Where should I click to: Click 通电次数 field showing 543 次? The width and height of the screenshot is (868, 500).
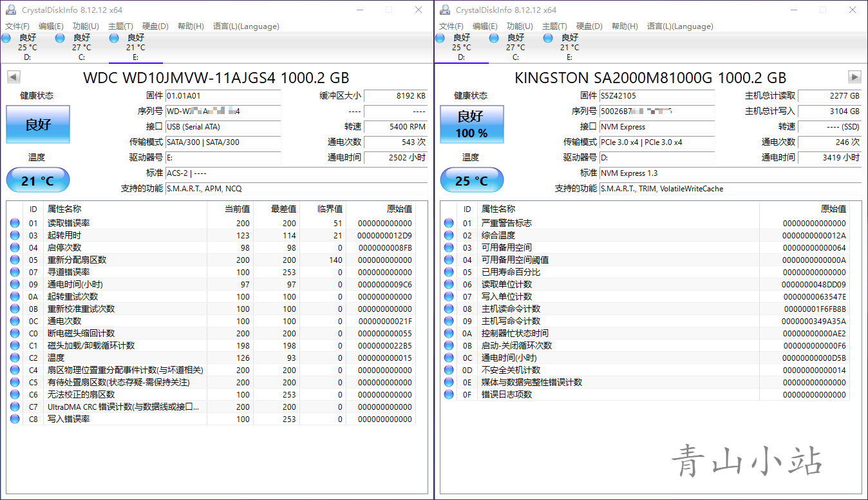[396, 142]
